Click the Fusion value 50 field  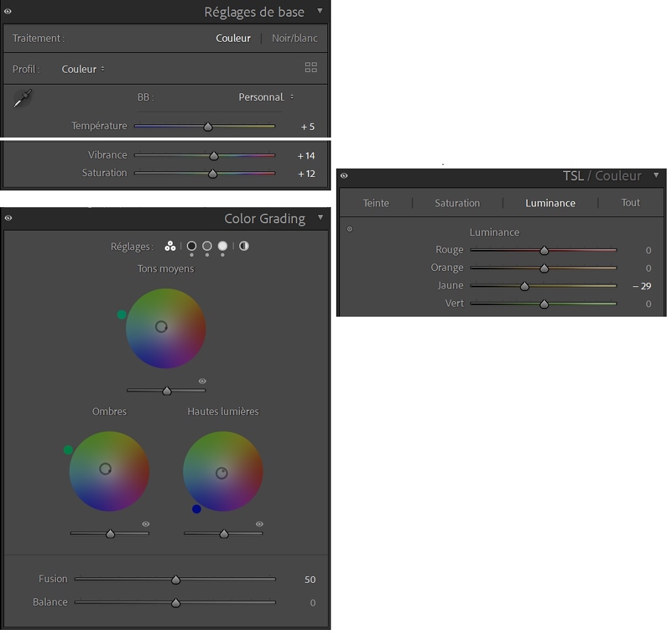click(310, 579)
